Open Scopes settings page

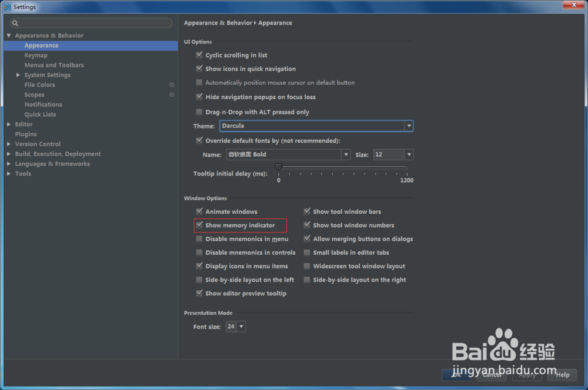[34, 95]
